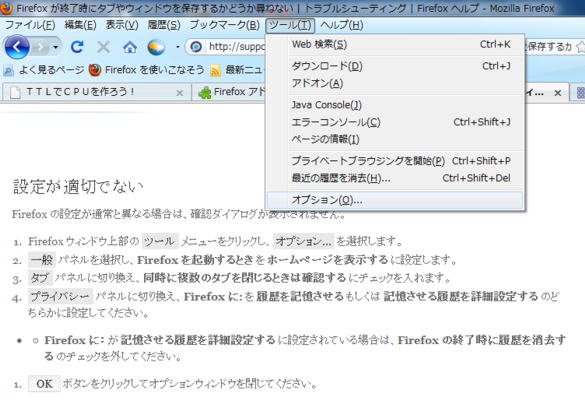Reload the page with the refresh icon
This screenshot has height=400, width=585.
point(77,47)
